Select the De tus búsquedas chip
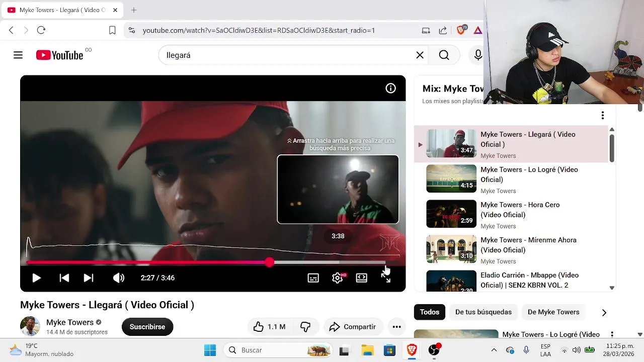 pyautogui.click(x=484, y=312)
